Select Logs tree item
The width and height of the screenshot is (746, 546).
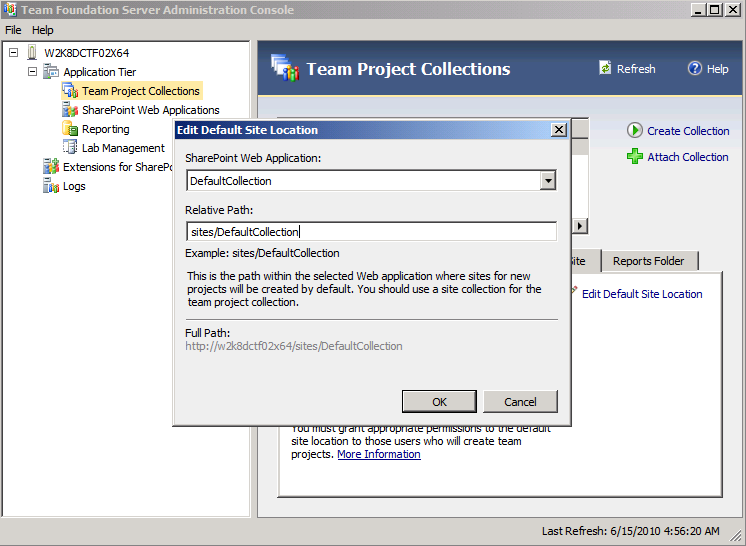tap(74, 186)
